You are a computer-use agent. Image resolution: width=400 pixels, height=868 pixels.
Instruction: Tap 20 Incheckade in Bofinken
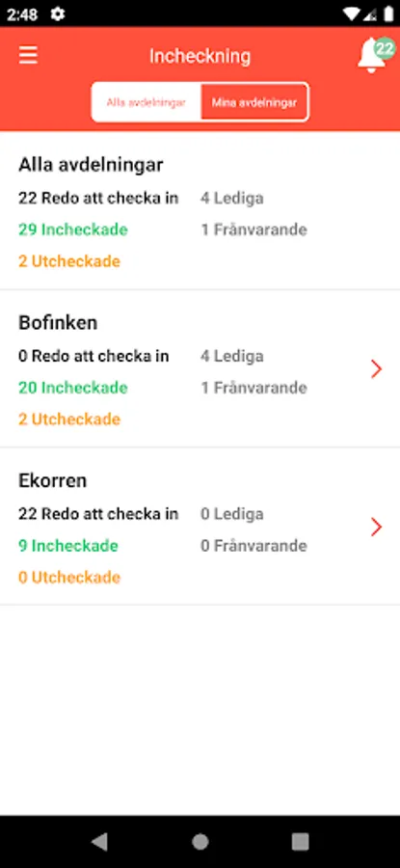[x=73, y=388]
